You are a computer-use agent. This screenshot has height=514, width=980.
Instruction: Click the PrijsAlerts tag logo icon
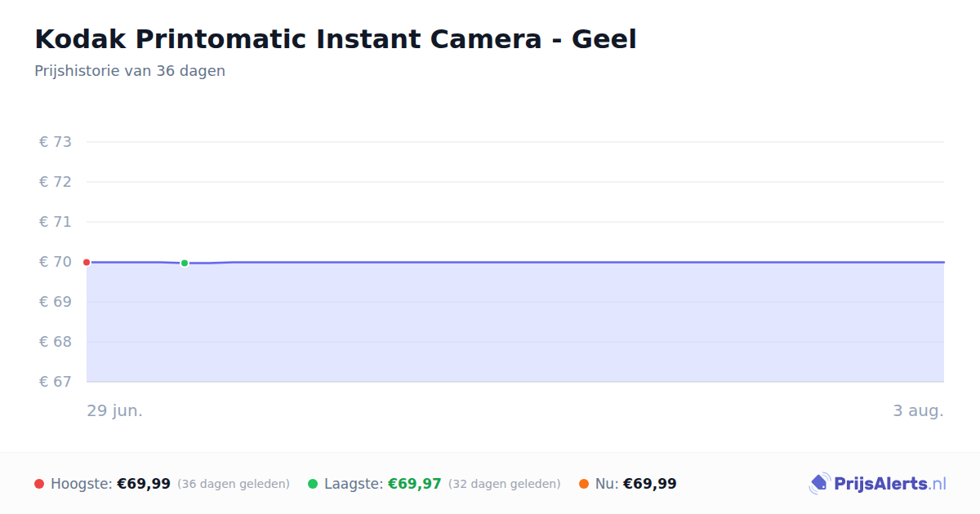click(x=819, y=484)
